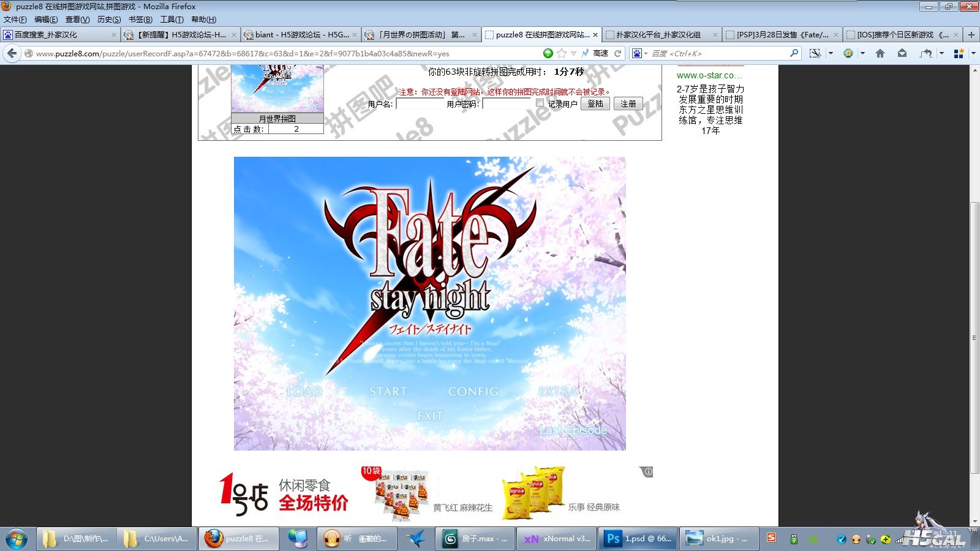Screen dimensions: 980x551
Task: Switch to the biant - H5游戏论坛 tab
Action: click(x=301, y=35)
